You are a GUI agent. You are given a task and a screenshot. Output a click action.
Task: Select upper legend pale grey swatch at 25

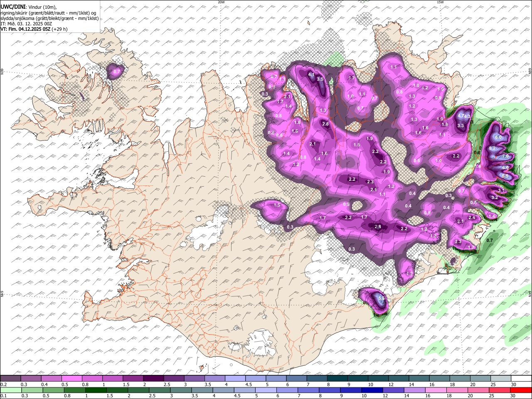tap(500, 378)
